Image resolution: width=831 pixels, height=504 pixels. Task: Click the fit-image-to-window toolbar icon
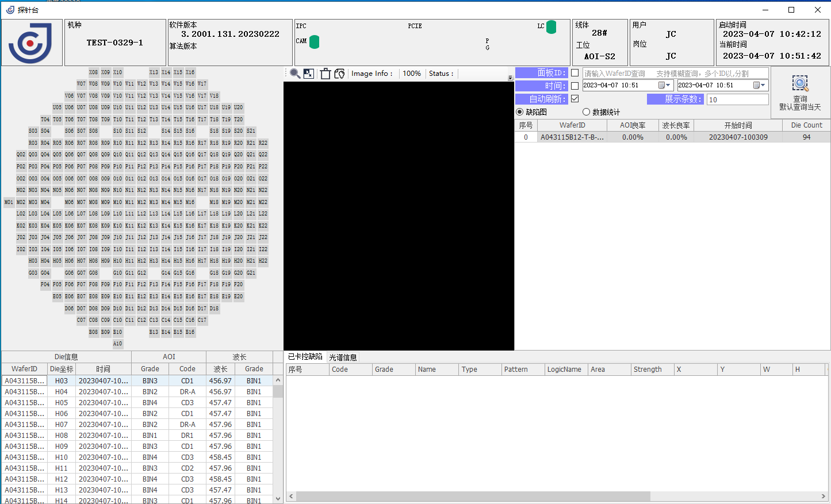click(x=309, y=74)
